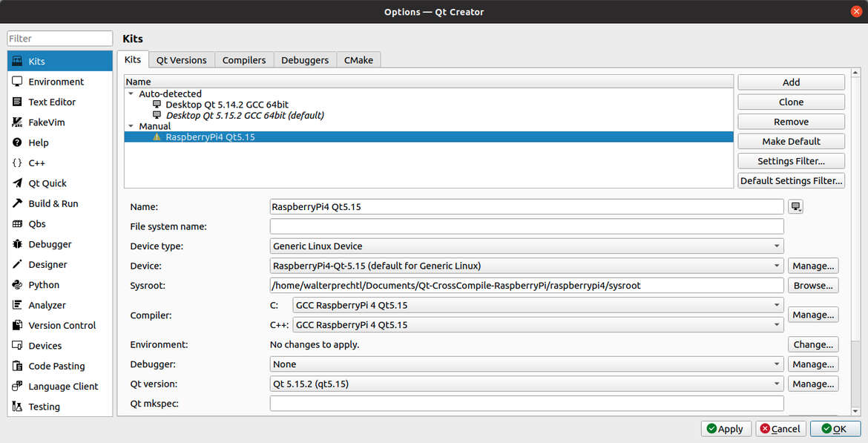This screenshot has width=868, height=443.
Task: Open the Qt version dropdown
Action: (x=527, y=384)
